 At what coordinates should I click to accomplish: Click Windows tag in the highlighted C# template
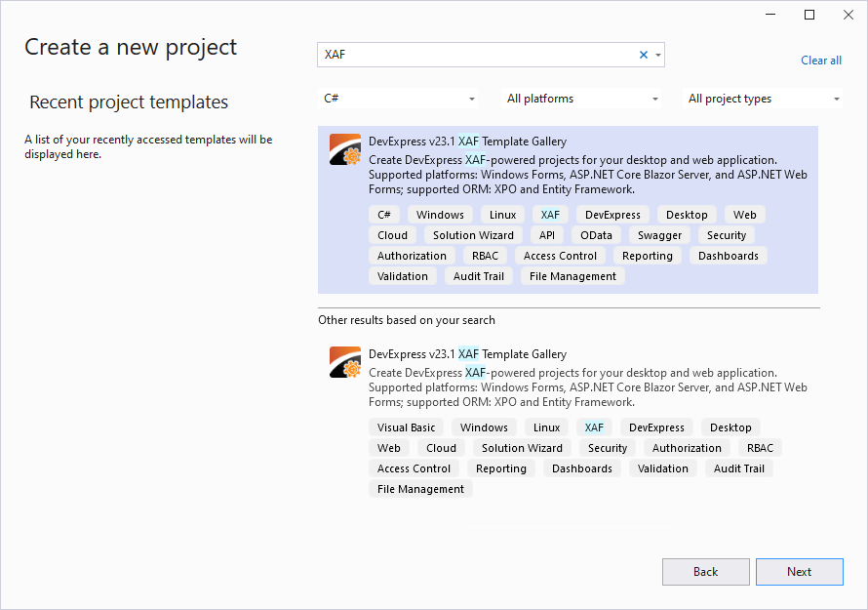pos(440,215)
